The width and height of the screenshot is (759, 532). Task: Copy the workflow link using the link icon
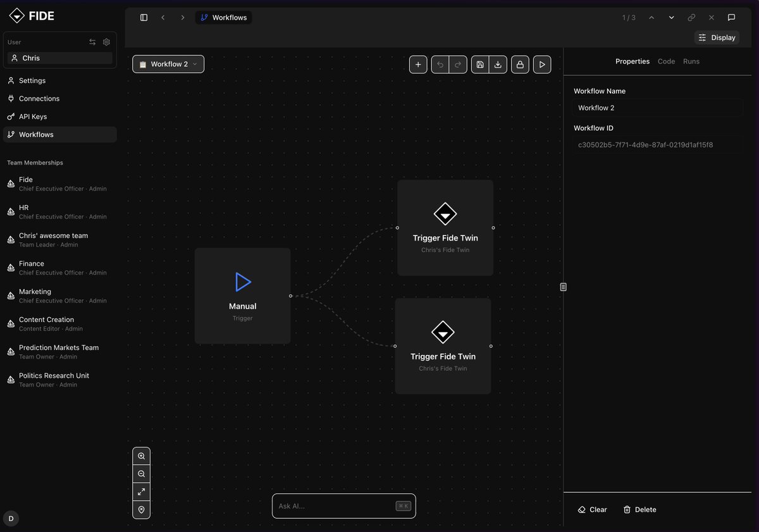(691, 17)
